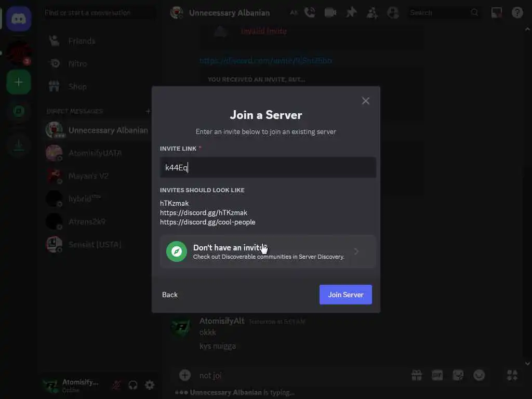The width and height of the screenshot is (532, 399).
Task: Click the AtomisifyAlt avatar in chat
Action: [x=181, y=327]
